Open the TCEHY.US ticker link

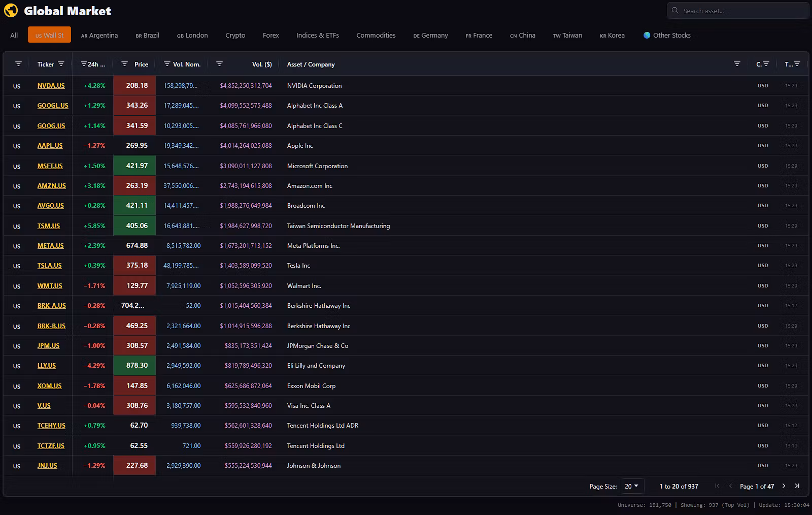click(51, 426)
